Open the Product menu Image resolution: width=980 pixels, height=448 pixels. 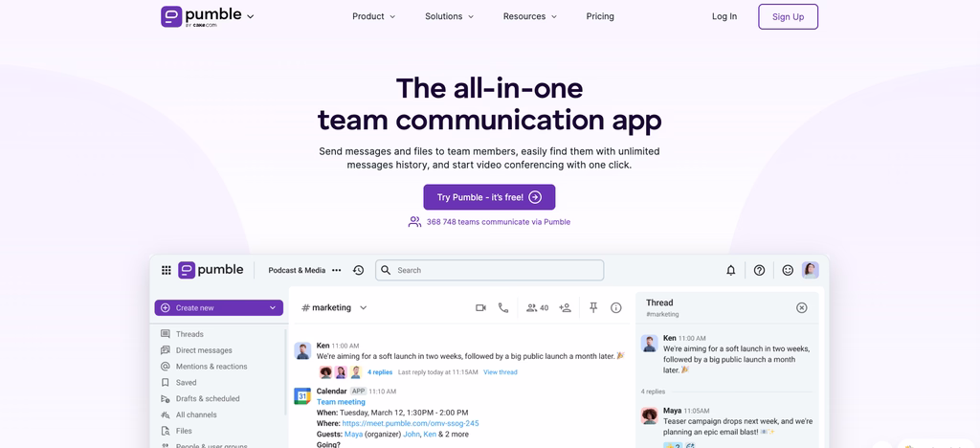tap(374, 17)
